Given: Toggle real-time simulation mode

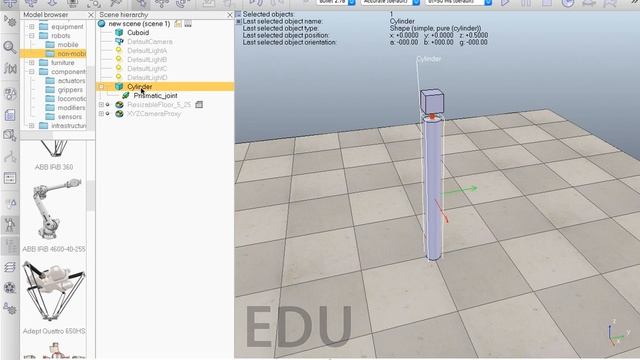Looking at the screenshot, I should [x=568, y=3].
